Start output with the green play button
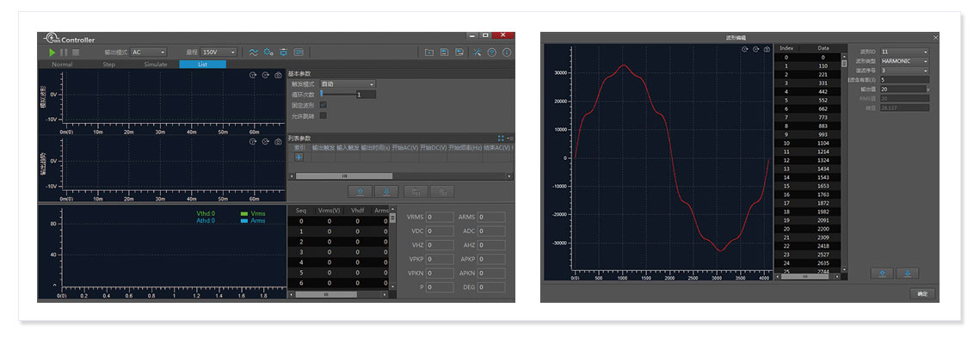The width and height of the screenshot is (980, 345). tap(52, 52)
